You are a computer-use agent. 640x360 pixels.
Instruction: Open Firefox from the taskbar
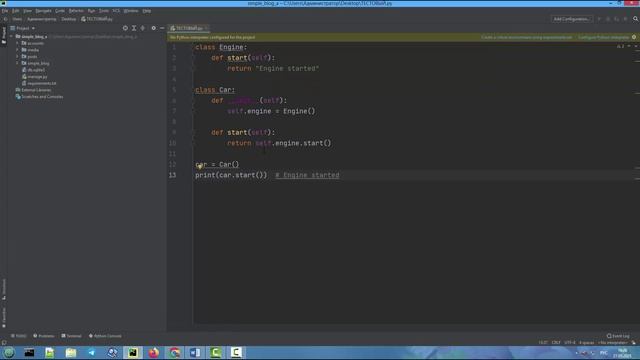coord(153,352)
